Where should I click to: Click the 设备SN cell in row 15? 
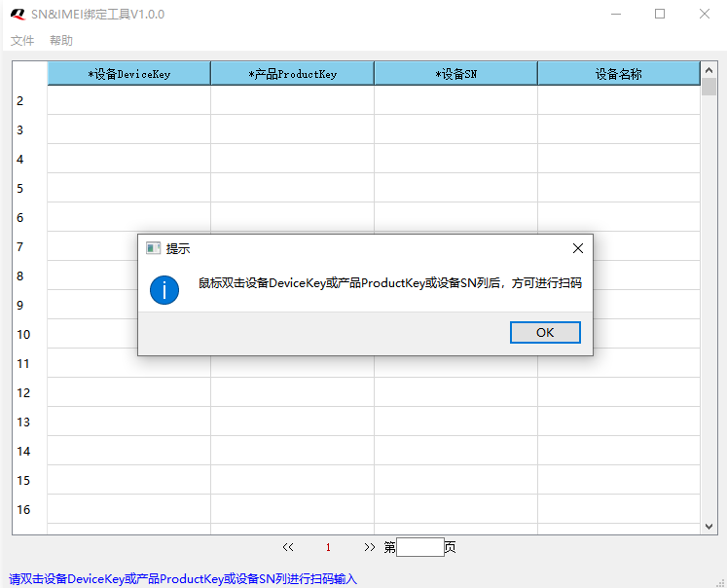tap(455, 480)
